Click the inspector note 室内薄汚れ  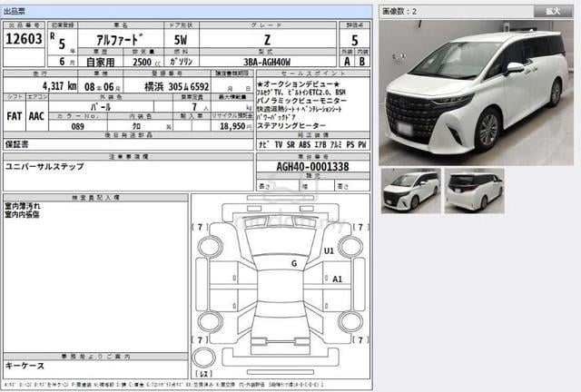click(22, 206)
